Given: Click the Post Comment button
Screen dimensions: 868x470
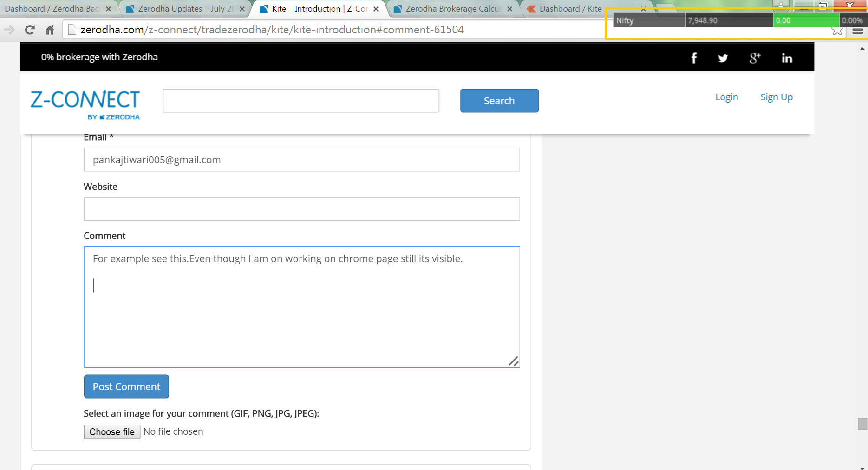Looking at the screenshot, I should (126, 386).
